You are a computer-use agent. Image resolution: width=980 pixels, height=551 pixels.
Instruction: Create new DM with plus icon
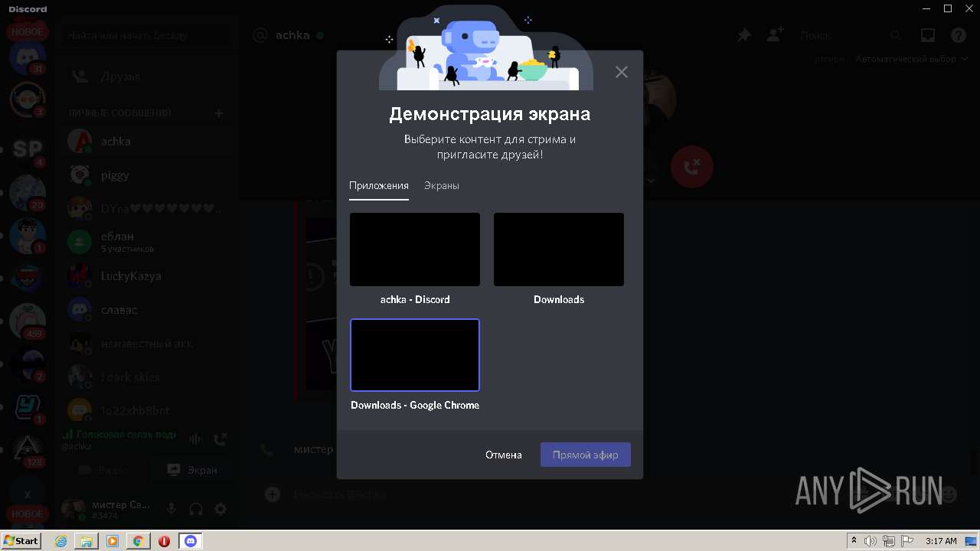[218, 112]
